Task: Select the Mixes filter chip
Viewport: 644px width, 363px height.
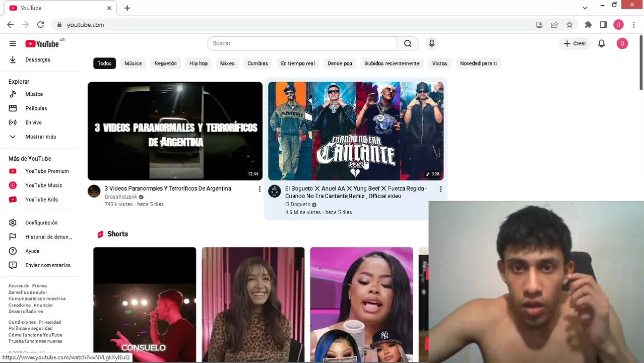Action: click(x=227, y=64)
